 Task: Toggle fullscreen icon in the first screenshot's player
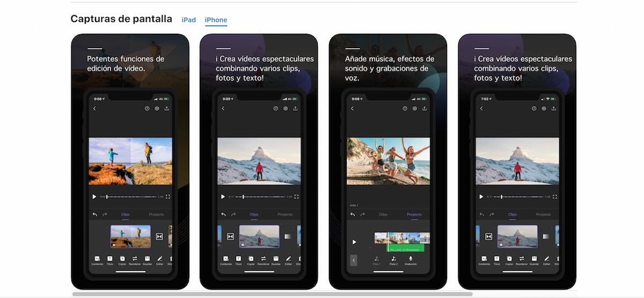168,197
